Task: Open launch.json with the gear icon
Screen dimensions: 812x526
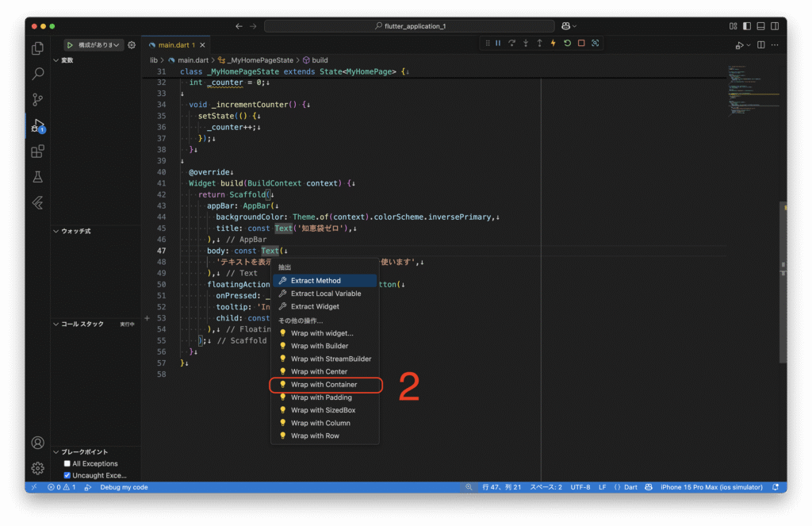Action: (132, 45)
